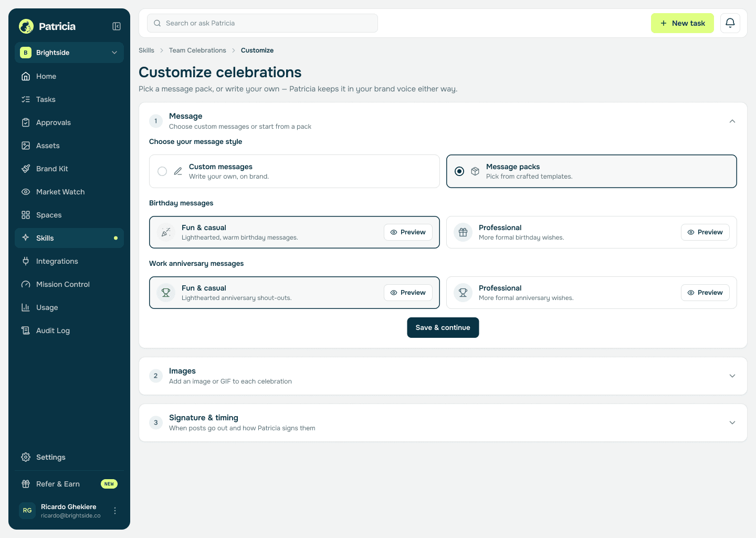The image size is (756, 538).
Task: Preview birthday Fun & casual messages
Action: (x=408, y=232)
